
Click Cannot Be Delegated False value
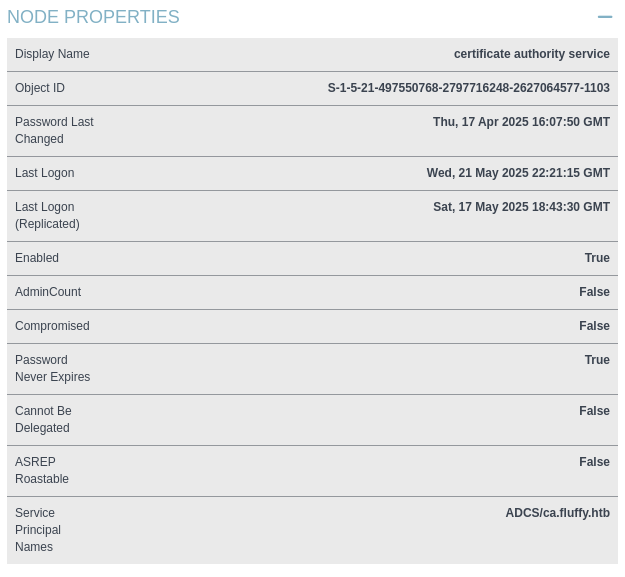click(594, 411)
